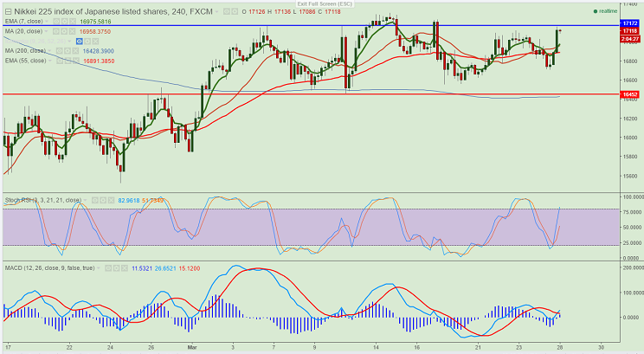This screenshot has height=354, width=644.
Task: Remove the MACD indicator
Action: [124, 268]
